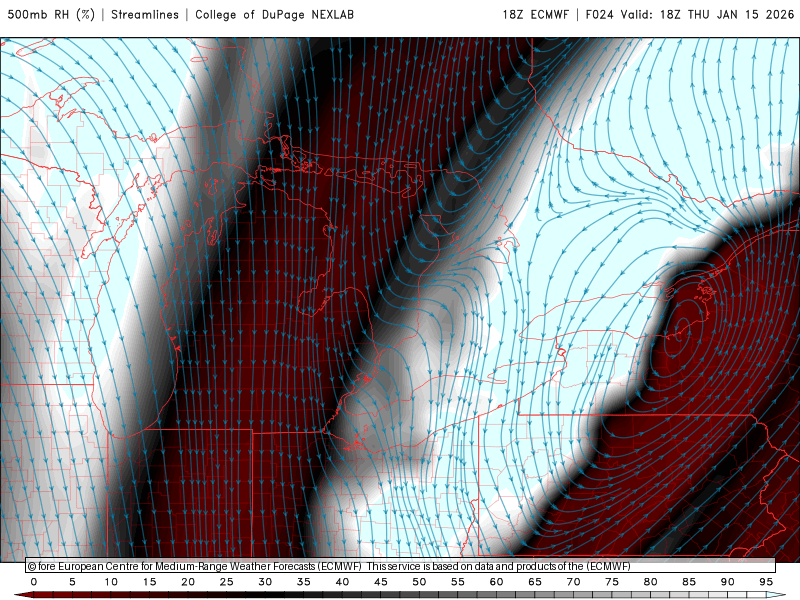The height and width of the screenshot is (600, 800).
Task: Click the "90" colorbar scale label
Action: point(727,582)
